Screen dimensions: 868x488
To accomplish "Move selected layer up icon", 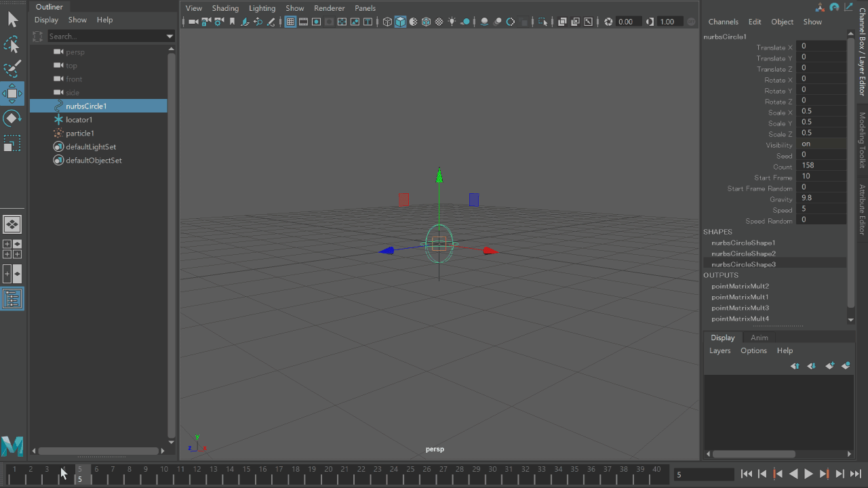I will [x=795, y=366].
